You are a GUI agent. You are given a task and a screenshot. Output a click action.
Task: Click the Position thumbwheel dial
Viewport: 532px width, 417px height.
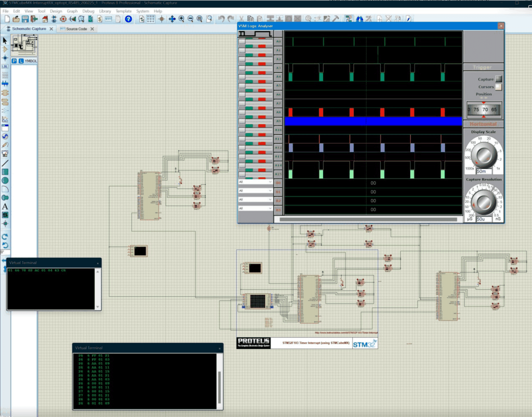pyautogui.click(x=484, y=110)
